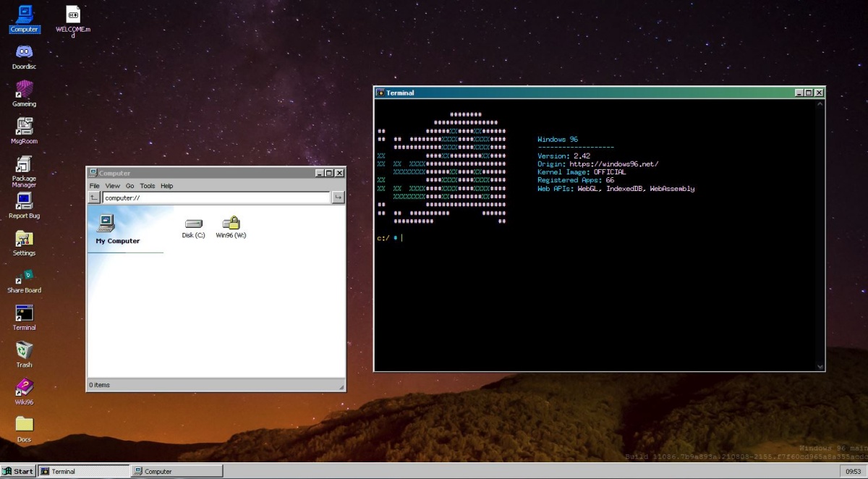Click the 0 items status bar text
This screenshot has height=479, width=868.
click(100, 385)
